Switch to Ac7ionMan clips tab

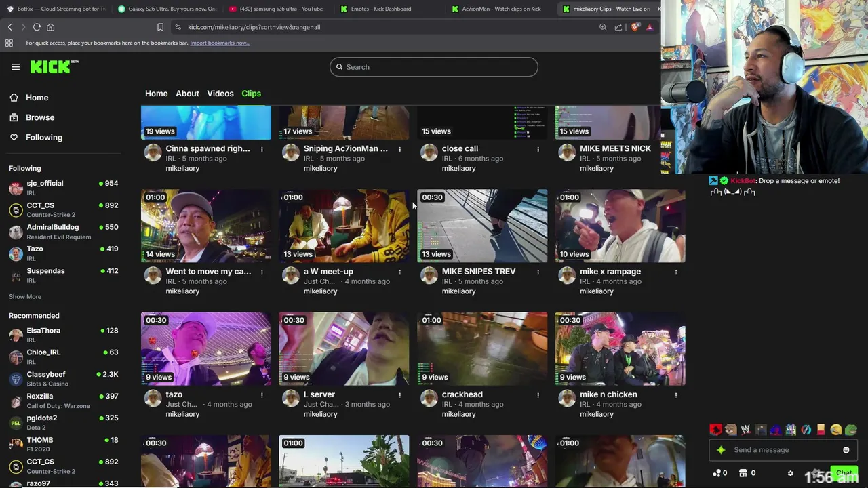tap(500, 9)
